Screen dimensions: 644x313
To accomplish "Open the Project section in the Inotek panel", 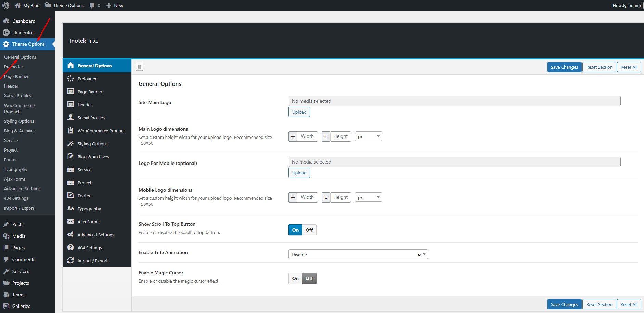I will coord(97,183).
